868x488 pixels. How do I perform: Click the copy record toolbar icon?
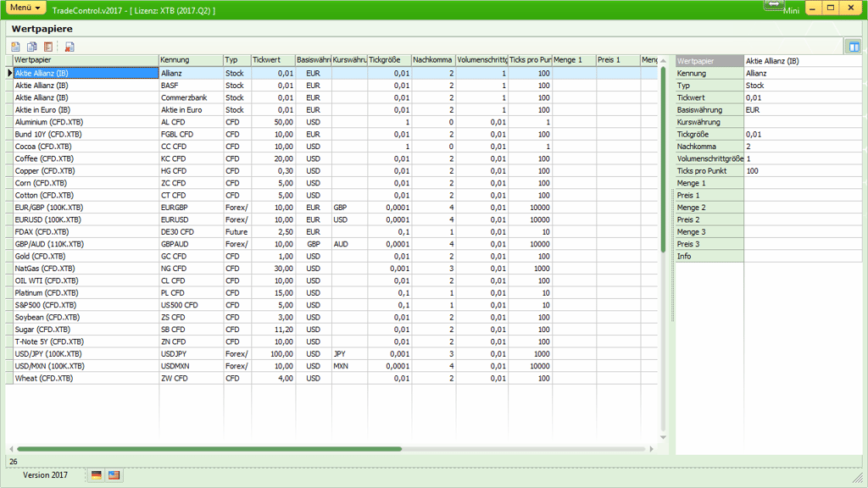(x=32, y=47)
